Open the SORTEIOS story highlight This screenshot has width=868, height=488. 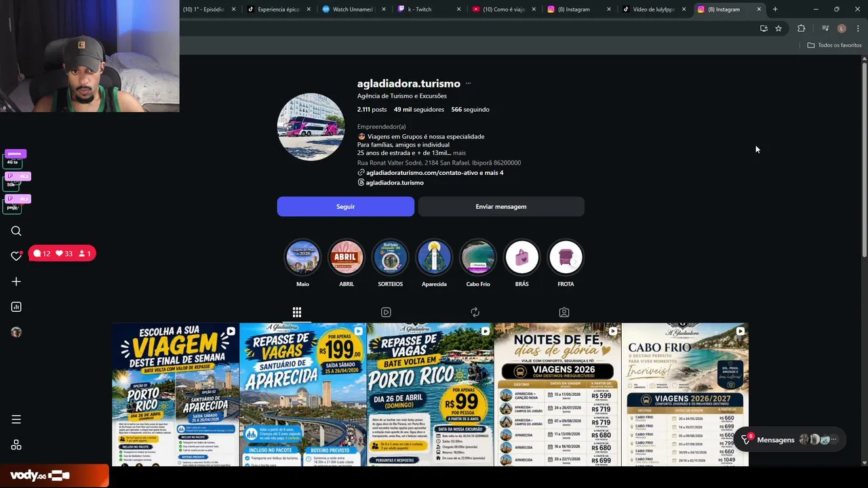click(x=390, y=258)
